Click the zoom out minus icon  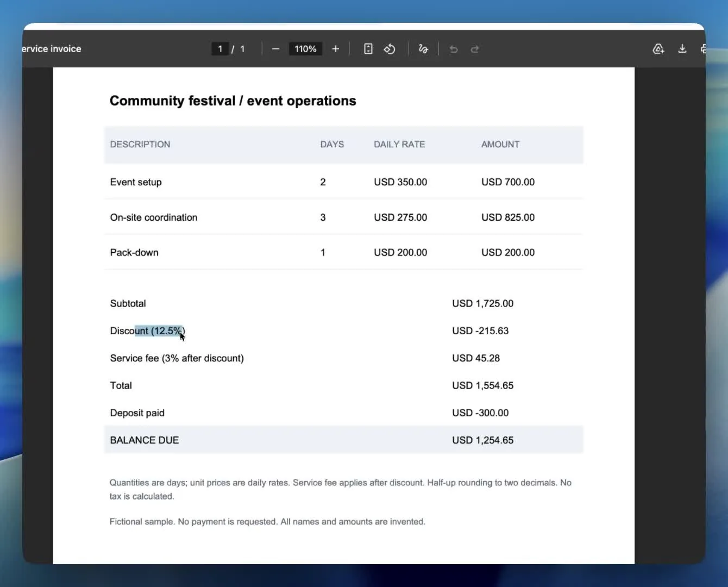click(x=275, y=49)
